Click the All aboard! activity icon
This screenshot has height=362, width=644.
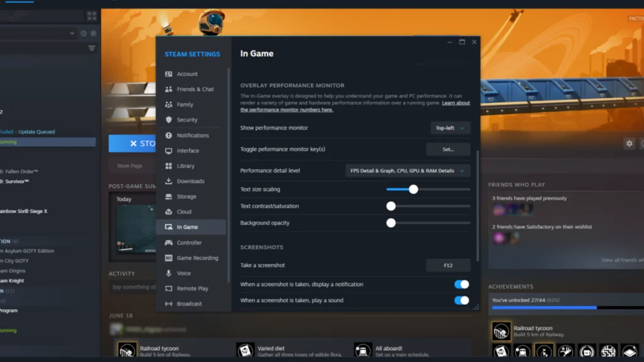coord(363,351)
